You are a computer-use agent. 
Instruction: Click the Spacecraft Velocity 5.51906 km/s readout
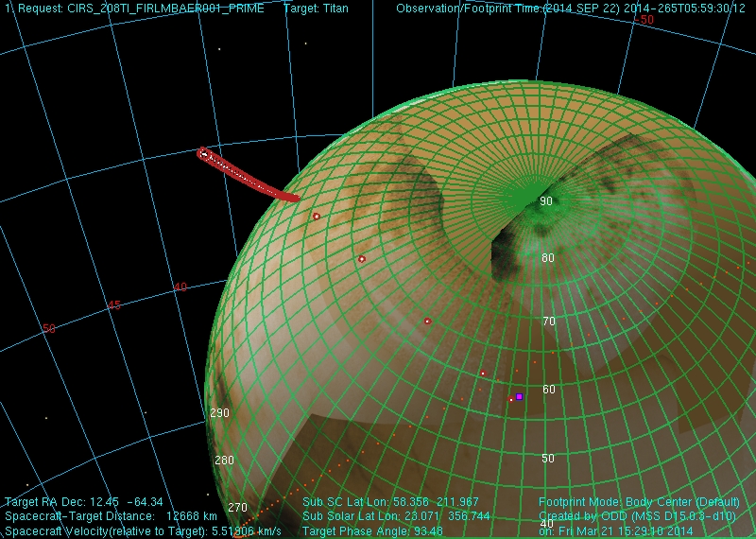click(x=144, y=531)
